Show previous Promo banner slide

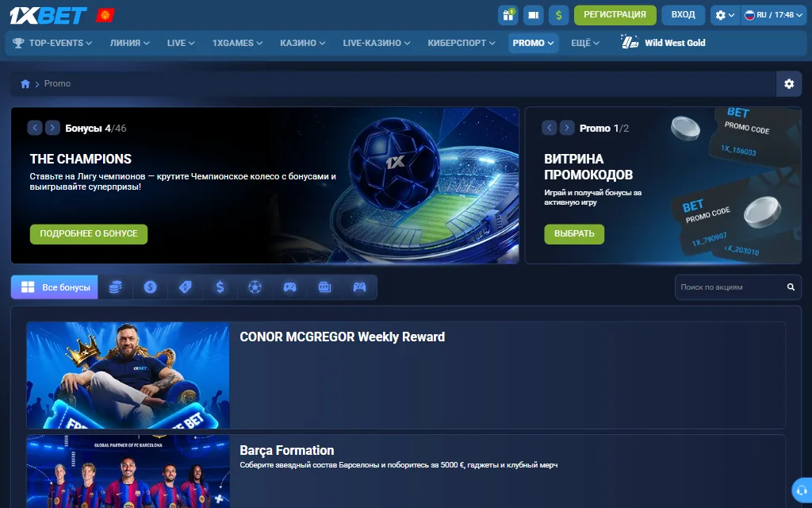point(550,128)
